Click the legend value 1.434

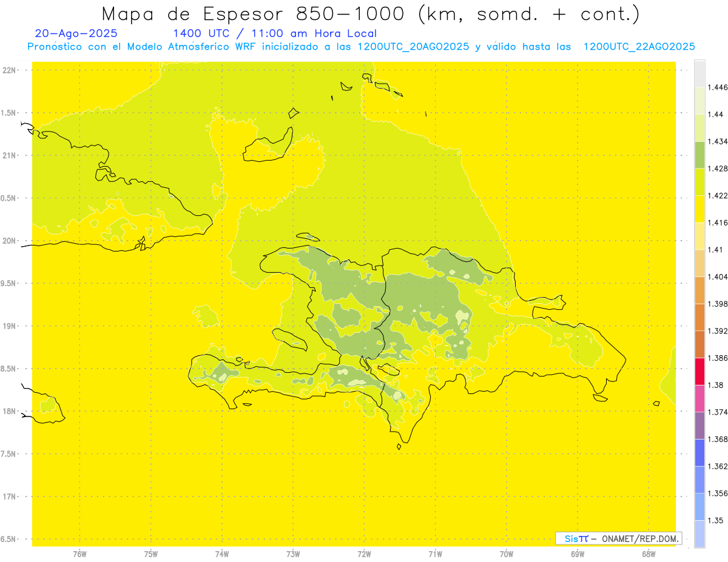coord(717,141)
